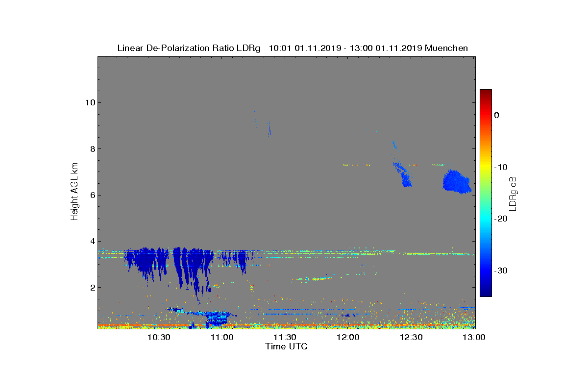The height and width of the screenshot is (392, 588).
Task: Click the 'Height AGL km' axis label
Action: [74, 192]
